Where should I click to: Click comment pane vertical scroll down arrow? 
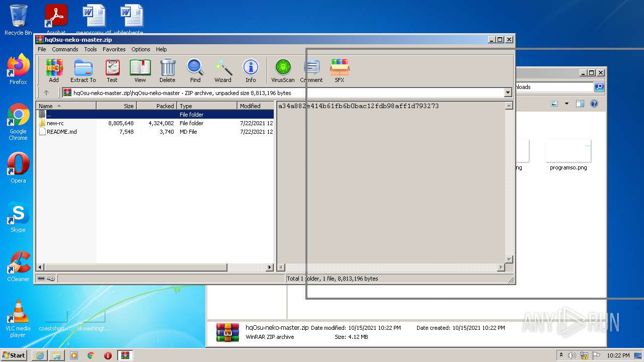(509, 259)
